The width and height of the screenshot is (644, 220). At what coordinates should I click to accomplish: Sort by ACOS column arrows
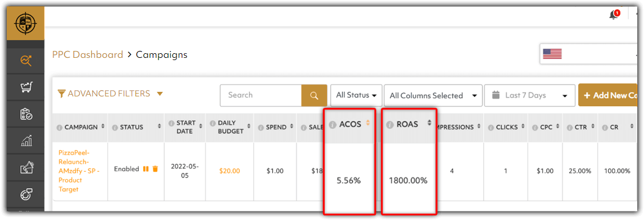(368, 122)
